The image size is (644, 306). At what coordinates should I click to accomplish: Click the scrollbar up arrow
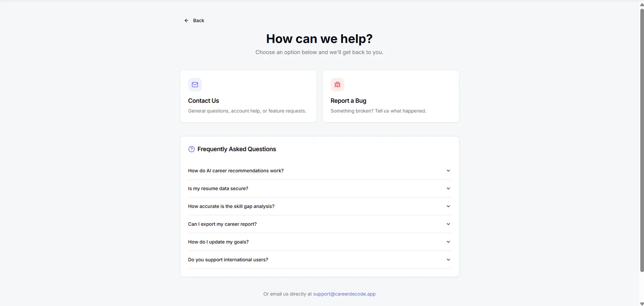click(642, 5)
